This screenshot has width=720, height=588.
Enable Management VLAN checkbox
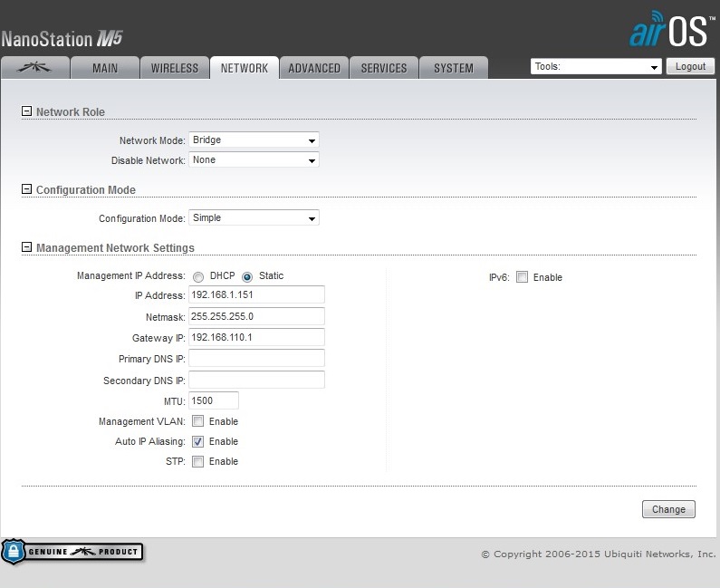click(x=198, y=420)
